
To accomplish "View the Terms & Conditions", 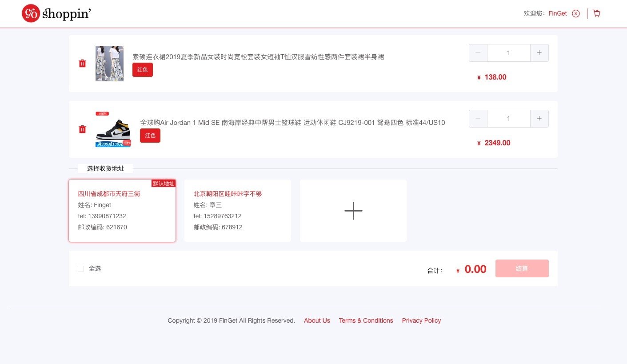I will coord(366,320).
